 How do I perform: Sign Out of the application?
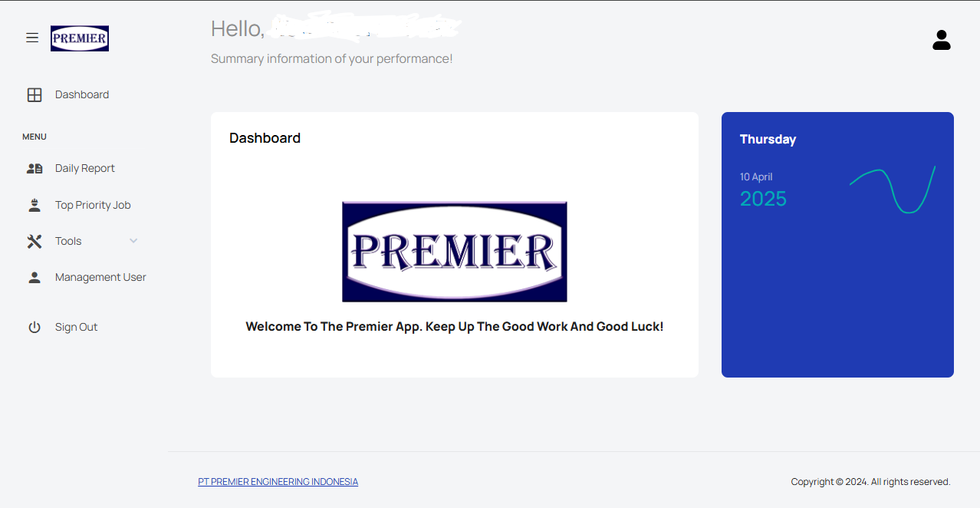(x=76, y=328)
